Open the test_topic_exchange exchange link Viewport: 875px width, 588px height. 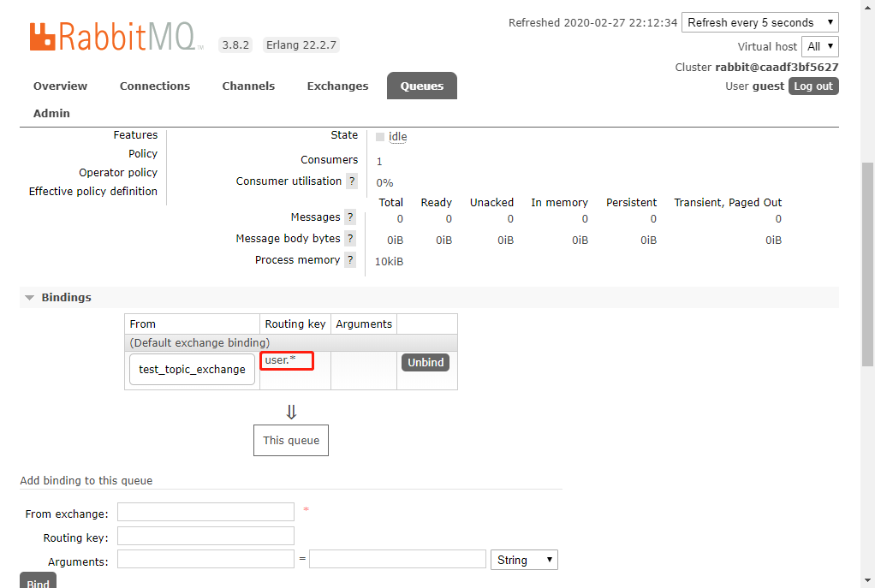tap(192, 369)
